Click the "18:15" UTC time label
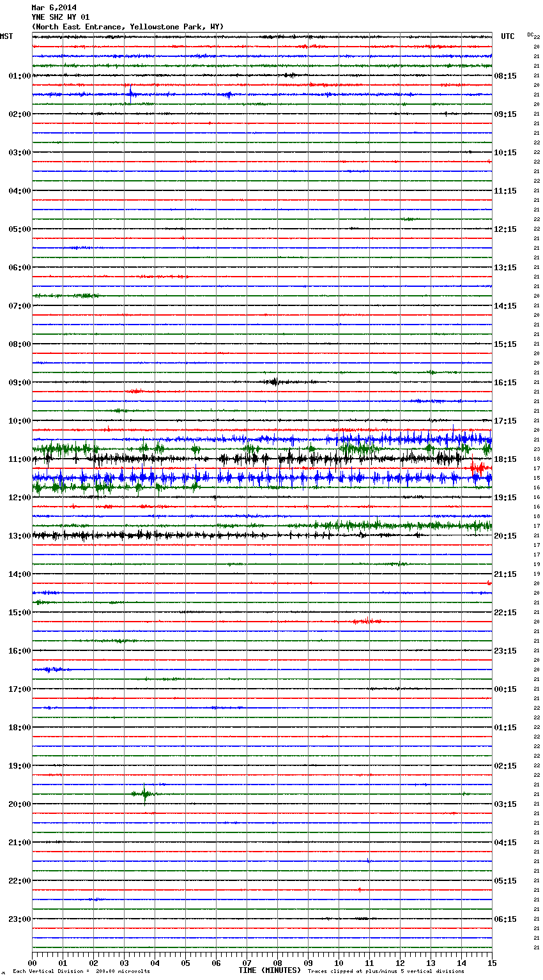Screen dimensions: 543x980 tap(505, 459)
